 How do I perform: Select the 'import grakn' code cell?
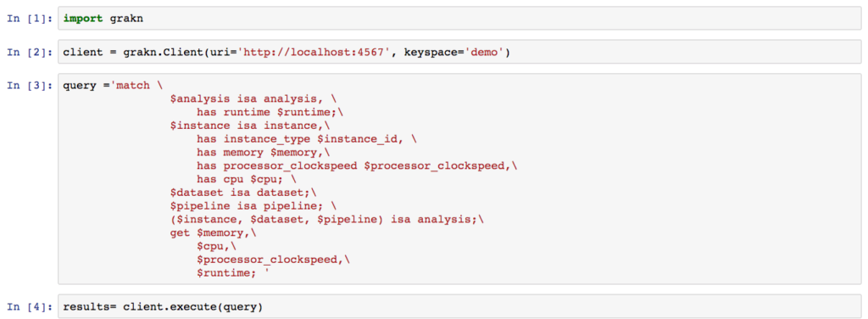459,19
